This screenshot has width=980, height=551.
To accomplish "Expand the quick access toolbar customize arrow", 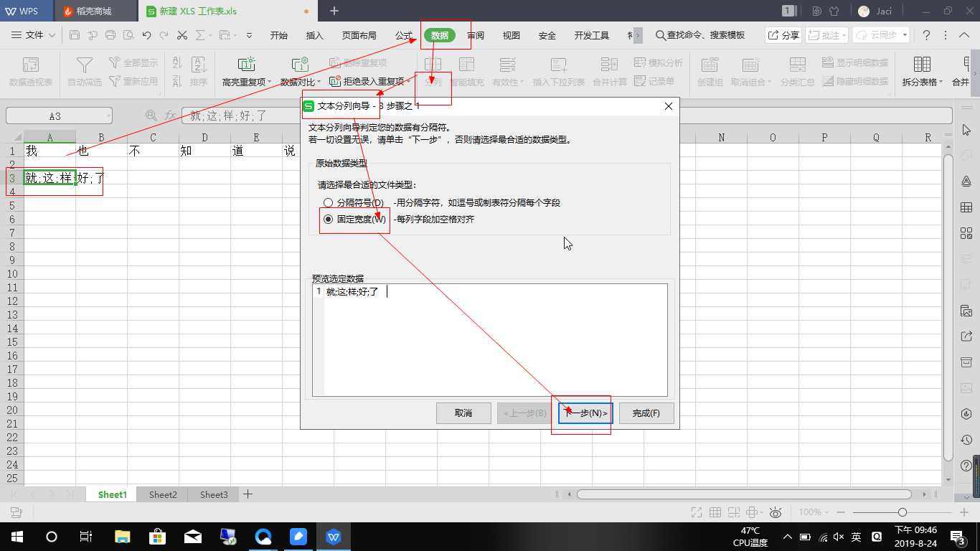I will (249, 35).
